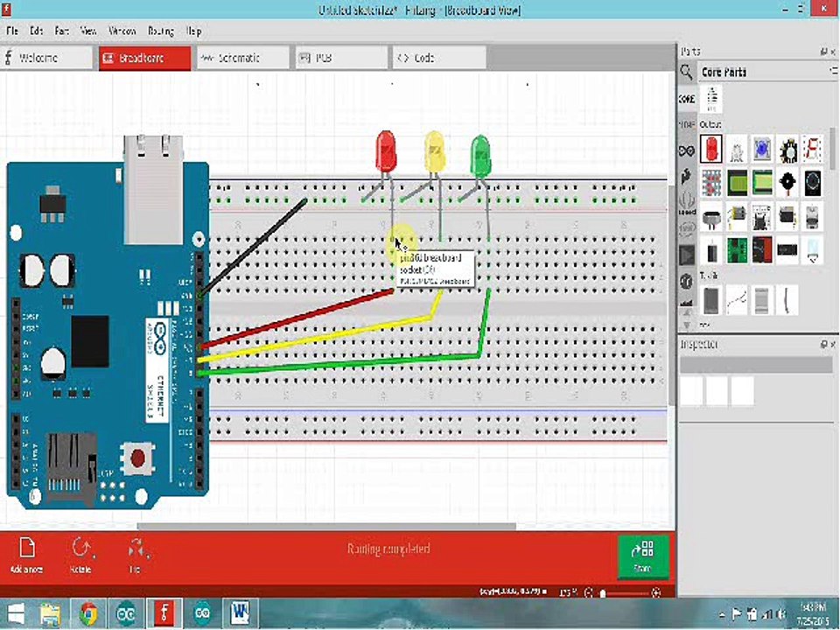
Task: Click the zoom out magnifier icon
Action: coord(588,592)
